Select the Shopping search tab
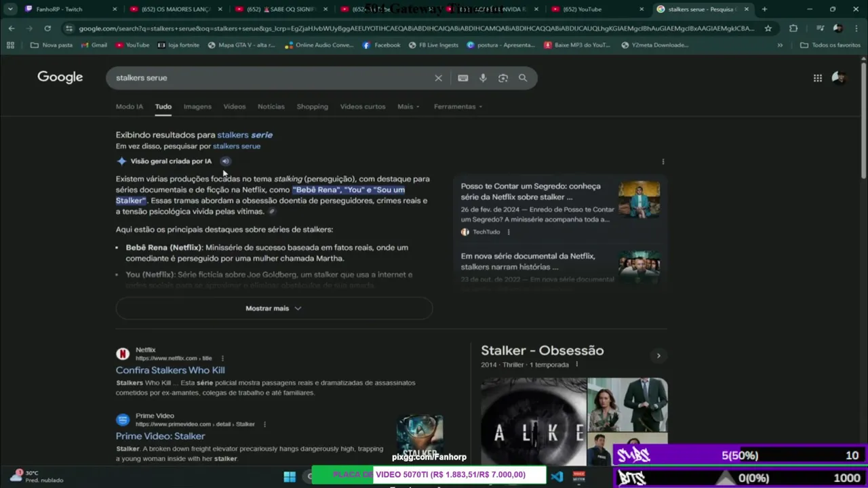The height and width of the screenshot is (488, 868). (x=312, y=106)
